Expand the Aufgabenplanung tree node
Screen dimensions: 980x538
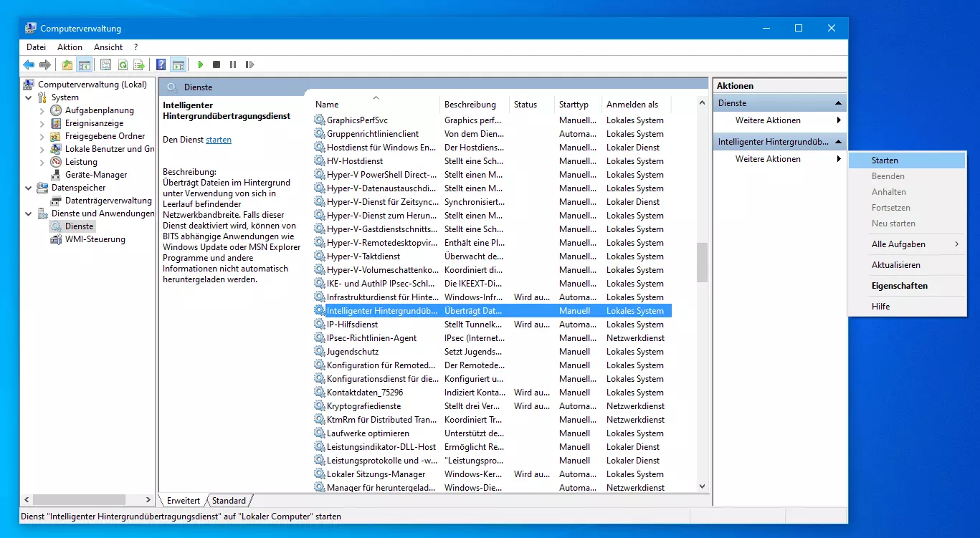[42, 110]
